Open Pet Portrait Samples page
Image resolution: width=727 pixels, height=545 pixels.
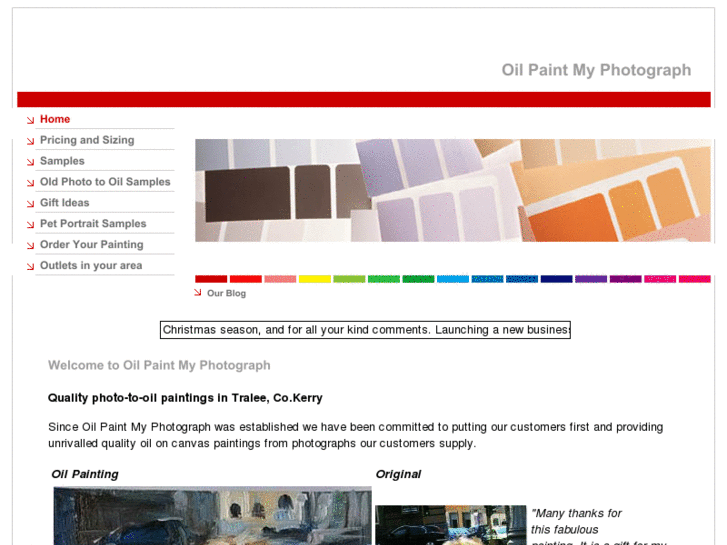93,224
